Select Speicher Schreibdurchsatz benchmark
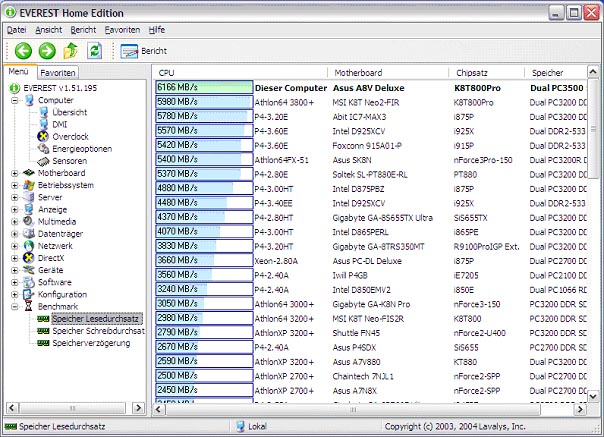The image size is (604, 437). pos(98,331)
